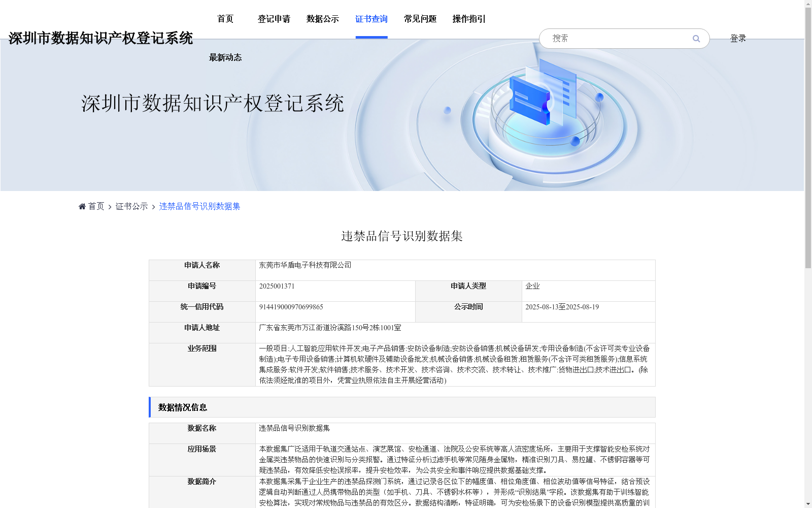Click address 广东省东莞市万江街道汾溪路150号2栋1001室
The image size is (812, 508).
[330, 328]
